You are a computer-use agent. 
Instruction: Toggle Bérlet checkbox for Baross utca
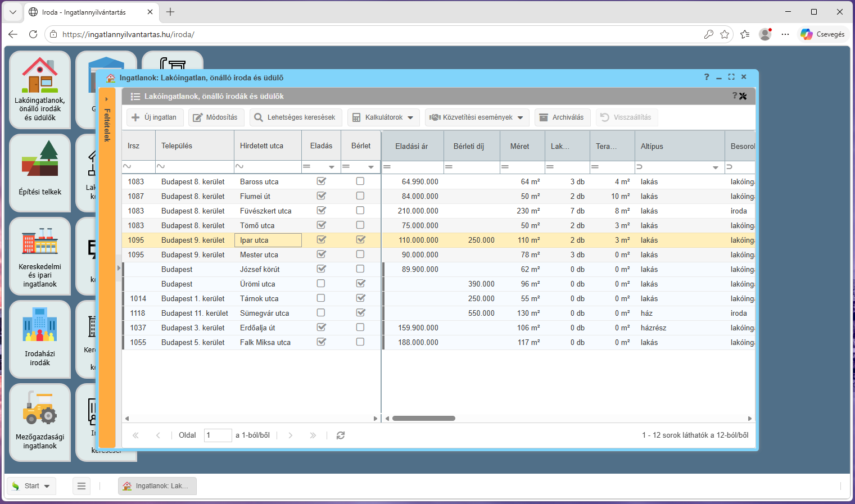(360, 181)
